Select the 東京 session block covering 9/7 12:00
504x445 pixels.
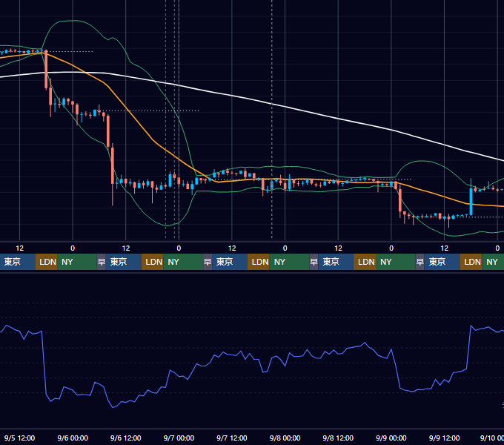[x=230, y=262]
